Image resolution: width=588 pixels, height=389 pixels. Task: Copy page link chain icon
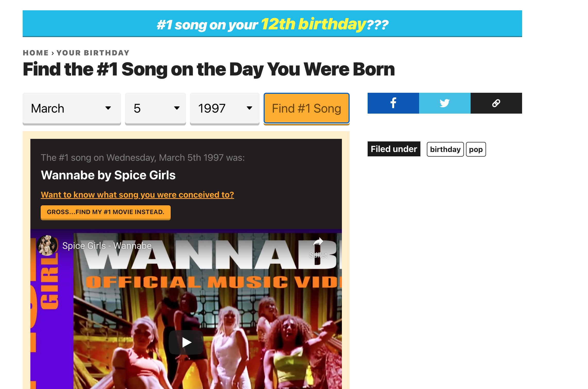496,103
